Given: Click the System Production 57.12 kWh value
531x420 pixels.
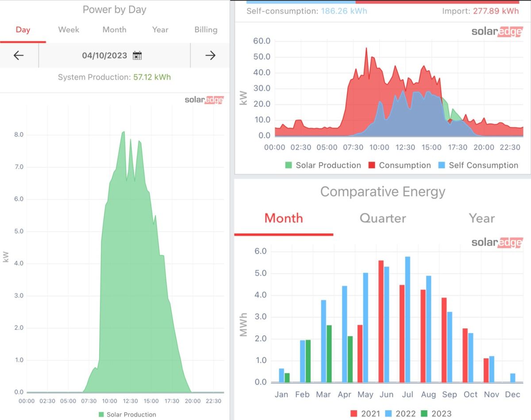Looking at the screenshot, I should [x=152, y=77].
